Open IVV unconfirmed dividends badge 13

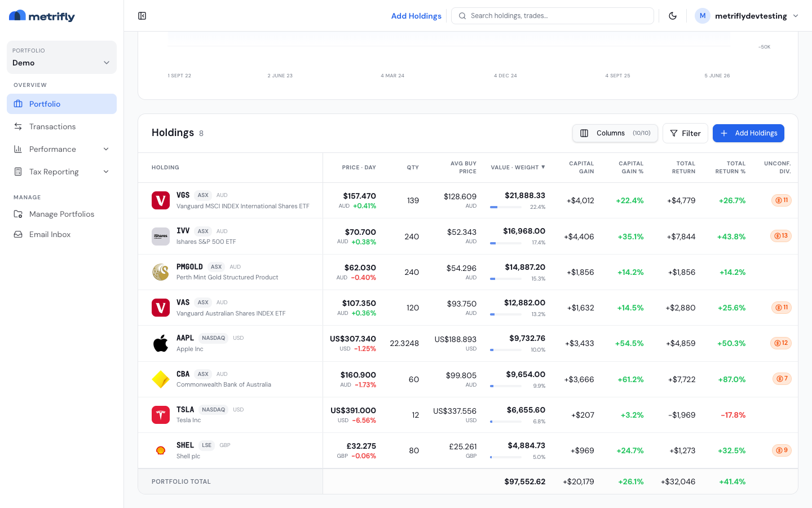point(781,236)
